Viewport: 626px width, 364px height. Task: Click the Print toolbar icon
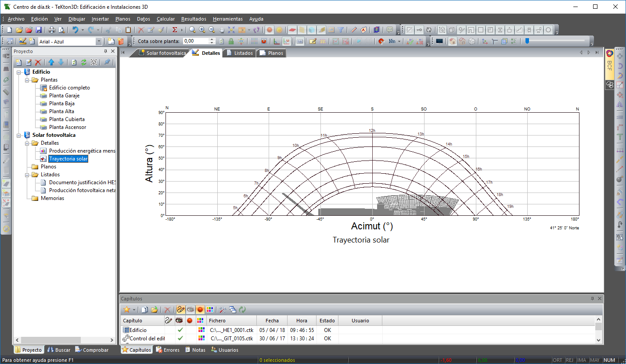pyautogui.click(x=52, y=30)
